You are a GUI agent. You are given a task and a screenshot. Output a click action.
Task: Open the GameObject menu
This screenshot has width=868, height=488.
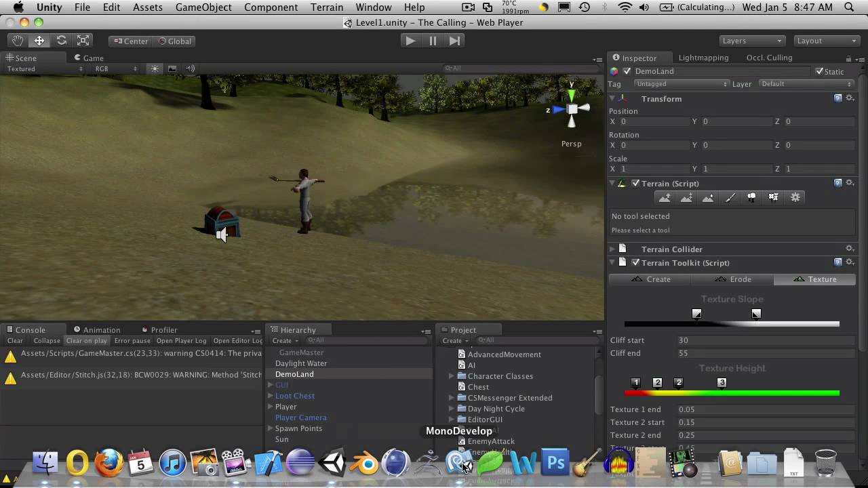pos(203,7)
